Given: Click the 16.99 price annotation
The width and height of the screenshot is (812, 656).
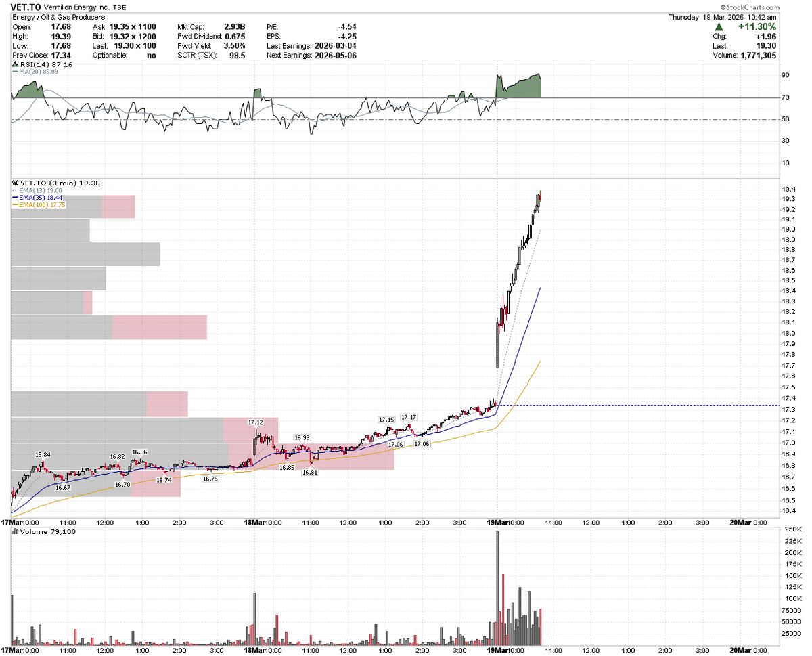Looking at the screenshot, I should [x=302, y=437].
